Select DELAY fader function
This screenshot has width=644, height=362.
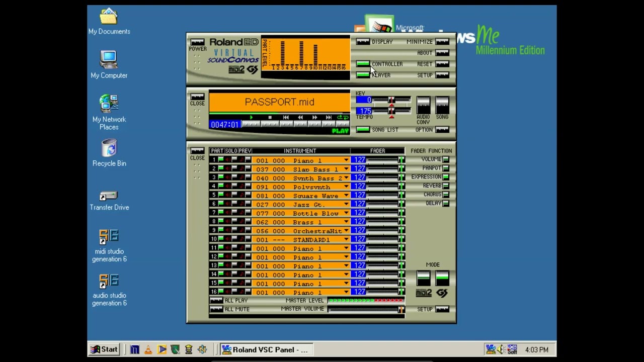point(446,203)
